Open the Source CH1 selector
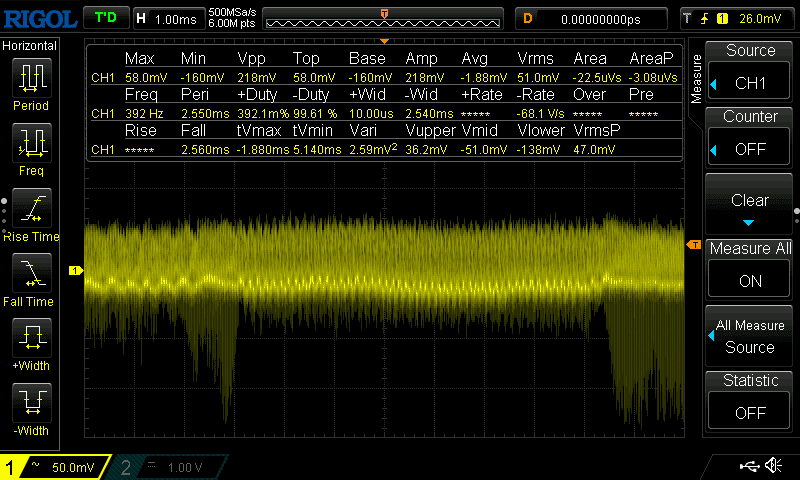Screen dimensions: 800x480 tap(750, 68)
